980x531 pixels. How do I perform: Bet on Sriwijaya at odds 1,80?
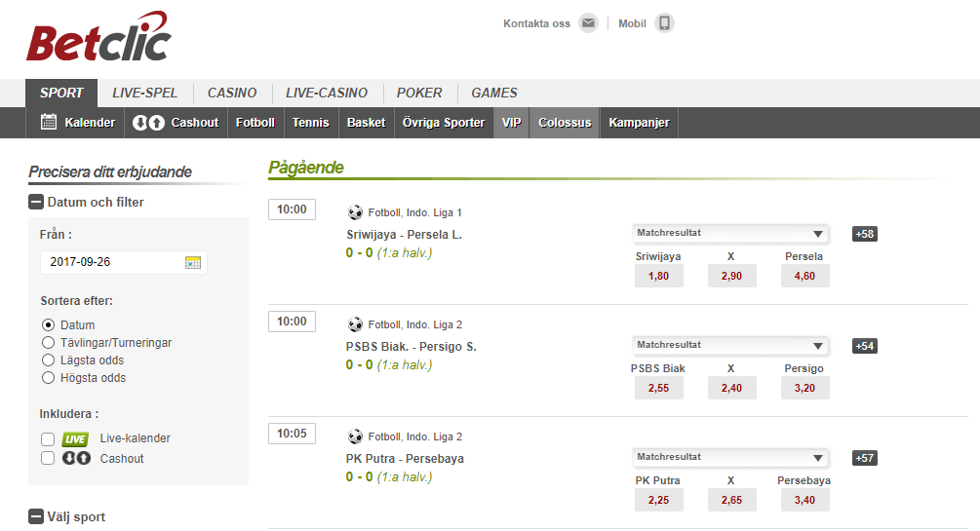pos(659,276)
